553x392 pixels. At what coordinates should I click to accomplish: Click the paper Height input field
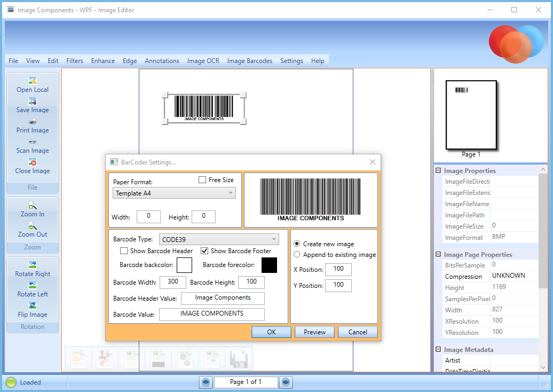tap(203, 217)
